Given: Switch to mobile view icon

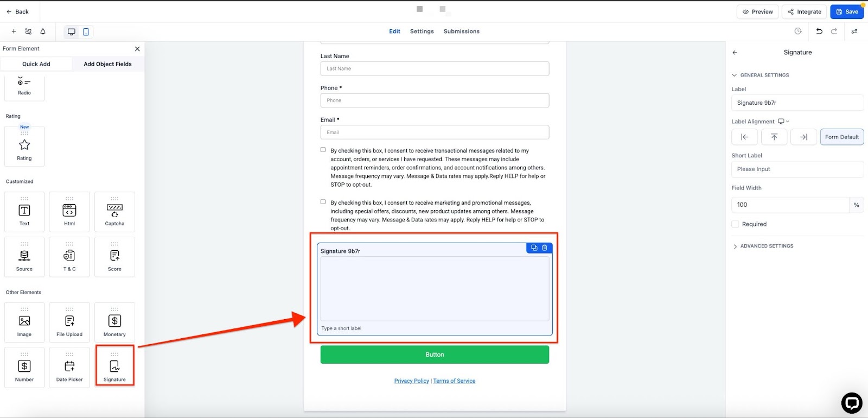Looking at the screenshot, I should click(x=86, y=31).
